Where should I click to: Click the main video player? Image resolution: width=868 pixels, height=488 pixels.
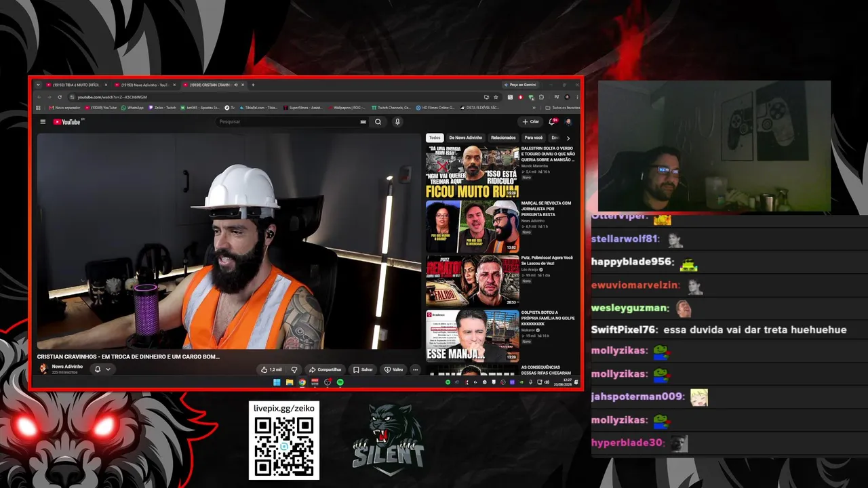(229, 241)
